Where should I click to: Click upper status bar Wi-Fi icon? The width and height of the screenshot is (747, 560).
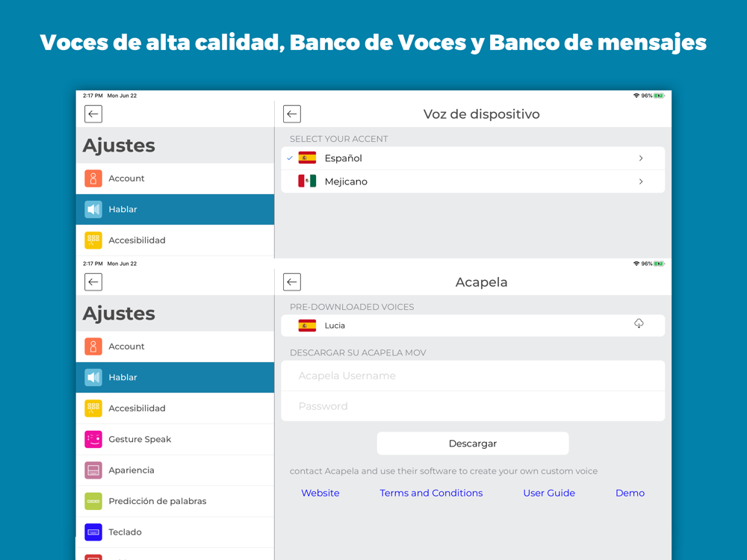[x=636, y=96]
